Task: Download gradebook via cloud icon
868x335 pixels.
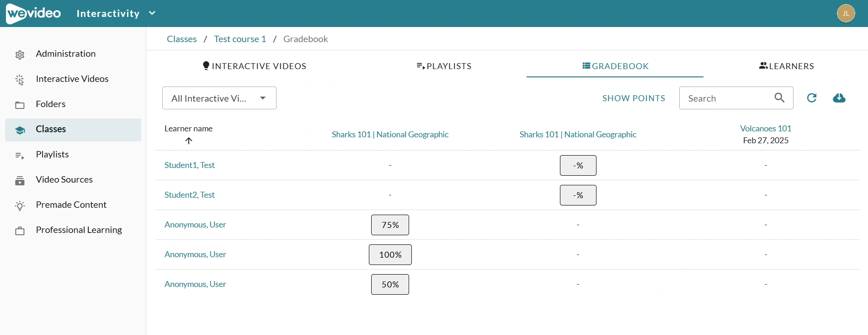Action: click(839, 98)
